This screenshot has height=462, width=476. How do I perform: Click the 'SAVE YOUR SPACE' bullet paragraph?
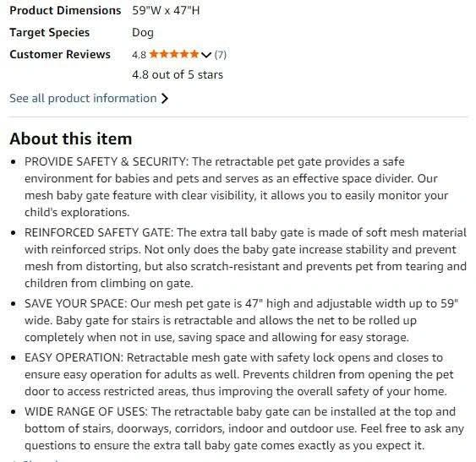click(241, 320)
